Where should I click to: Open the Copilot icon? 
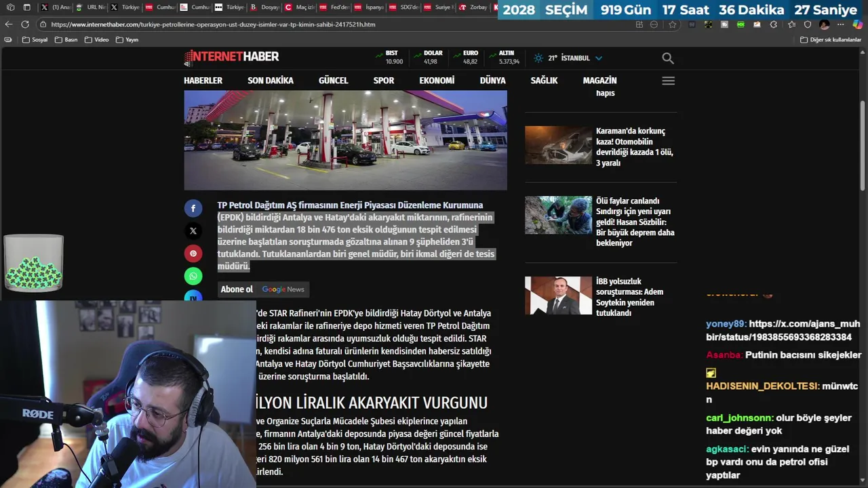[857, 24]
